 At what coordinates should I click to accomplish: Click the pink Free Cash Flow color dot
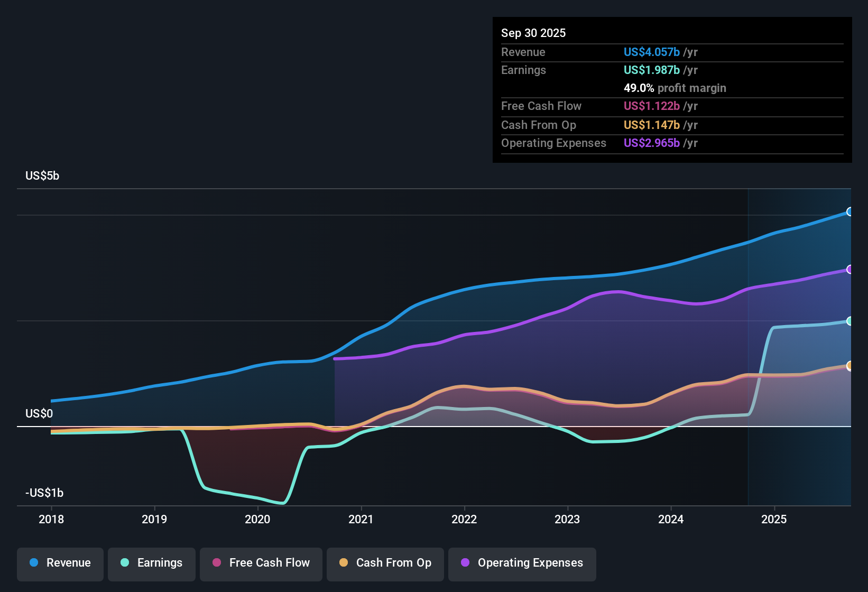(x=217, y=563)
